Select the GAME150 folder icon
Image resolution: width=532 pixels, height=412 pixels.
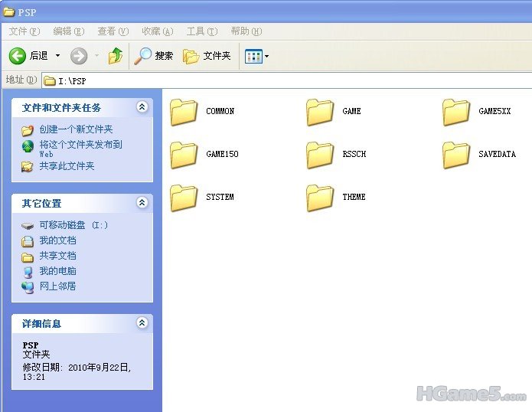[x=184, y=155]
